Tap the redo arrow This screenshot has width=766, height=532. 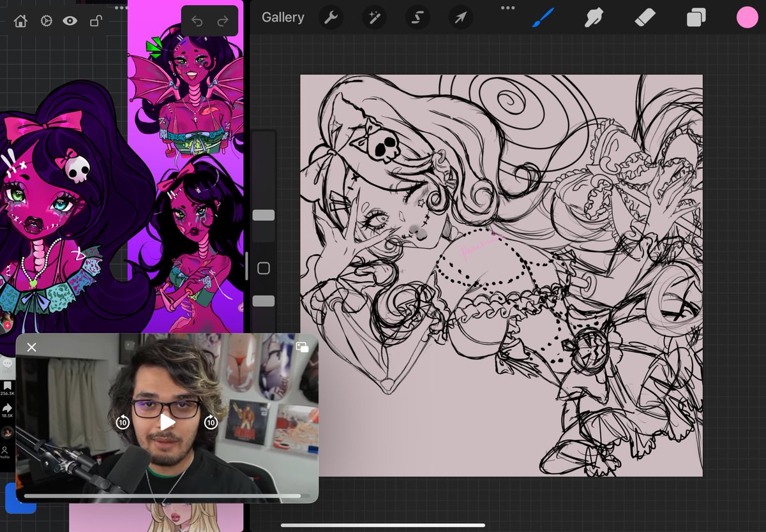223,22
